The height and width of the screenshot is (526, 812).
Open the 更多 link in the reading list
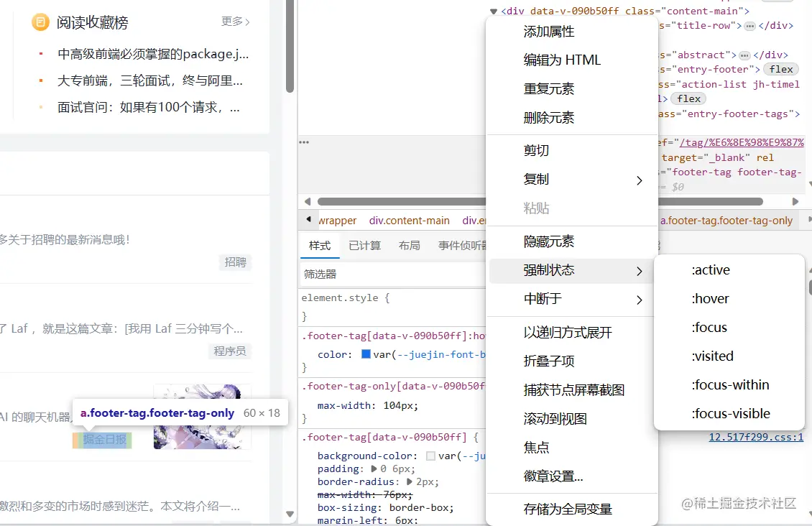coord(236,22)
